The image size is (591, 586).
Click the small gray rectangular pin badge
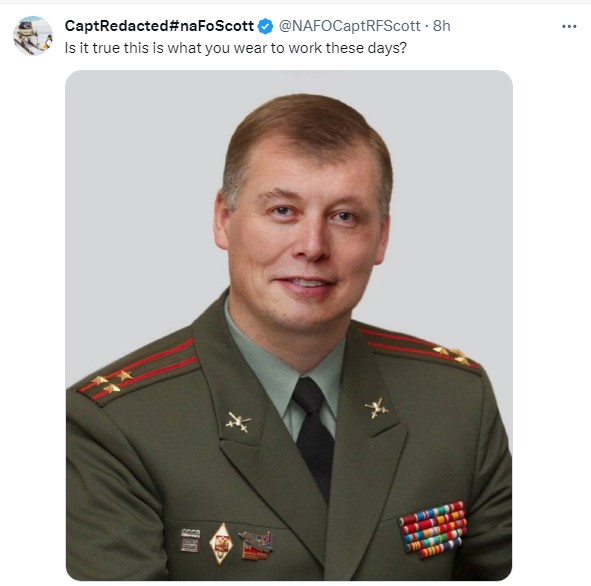coord(190,540)
